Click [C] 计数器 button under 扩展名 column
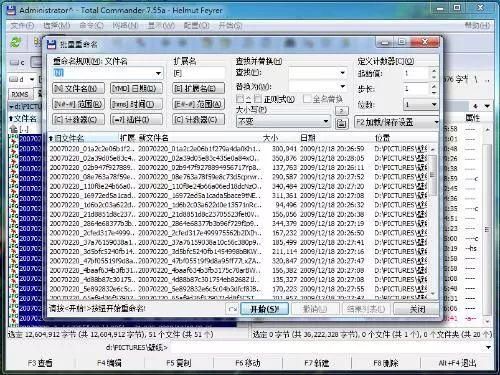The height and width of the screenshot is (375, 500). click(198, 119)
